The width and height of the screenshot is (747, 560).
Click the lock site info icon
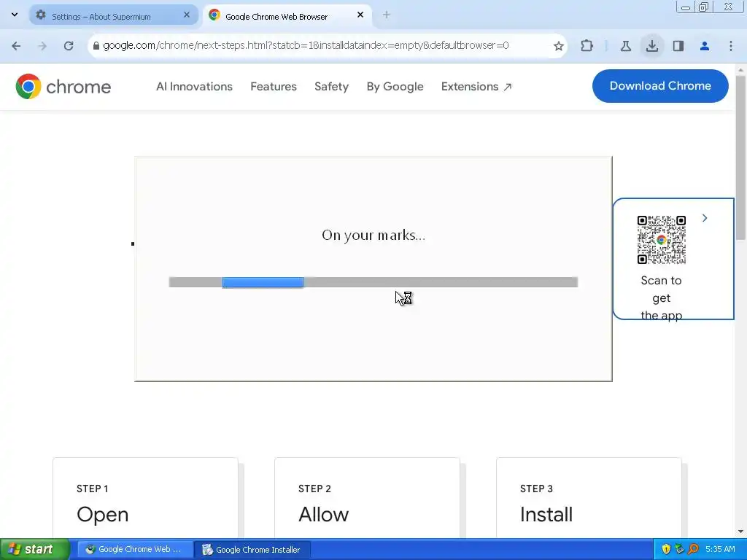(96, 46)
